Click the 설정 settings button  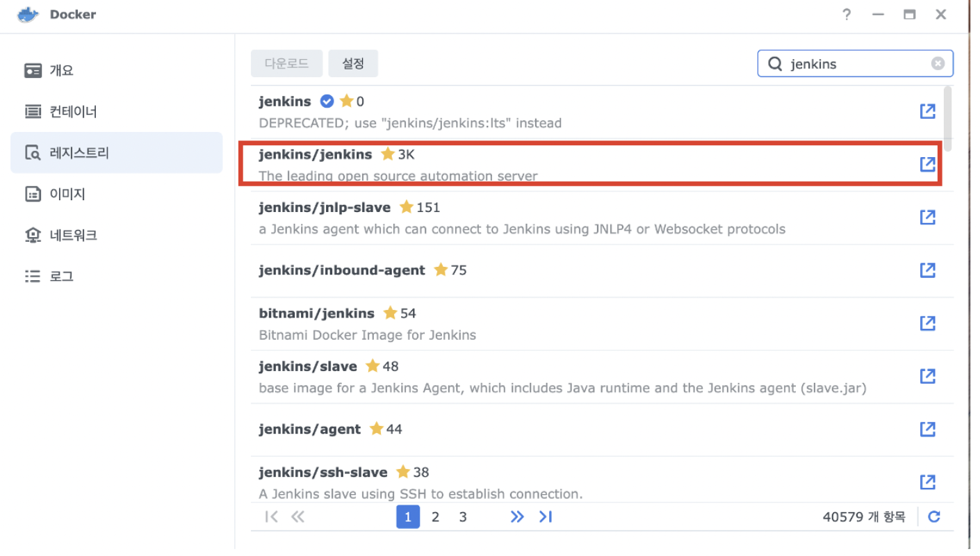coord(353,63)
